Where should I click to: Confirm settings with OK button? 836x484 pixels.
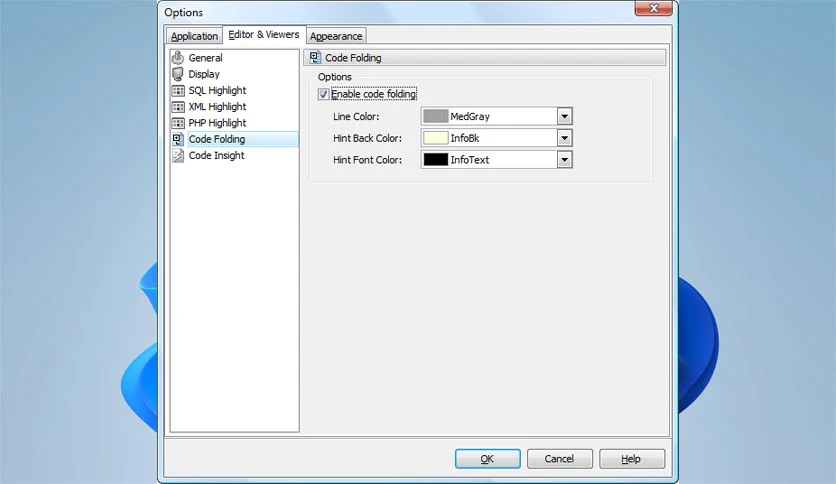pos(487,458)
